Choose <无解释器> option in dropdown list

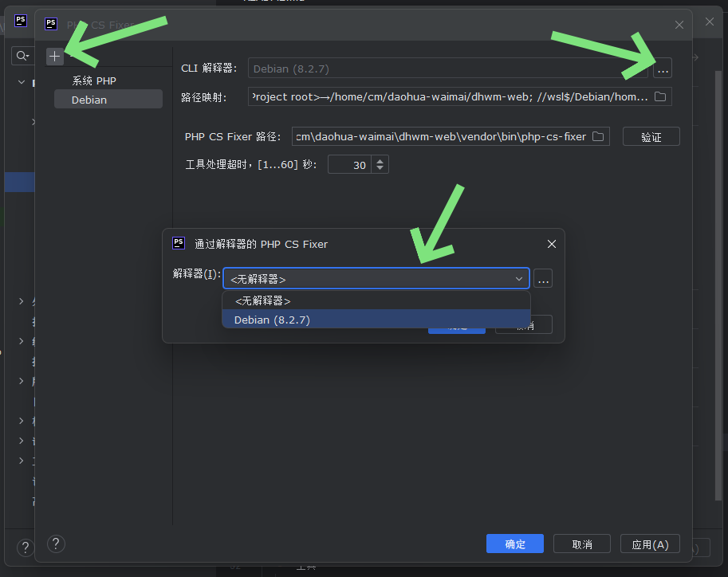[x=376, y=300]
